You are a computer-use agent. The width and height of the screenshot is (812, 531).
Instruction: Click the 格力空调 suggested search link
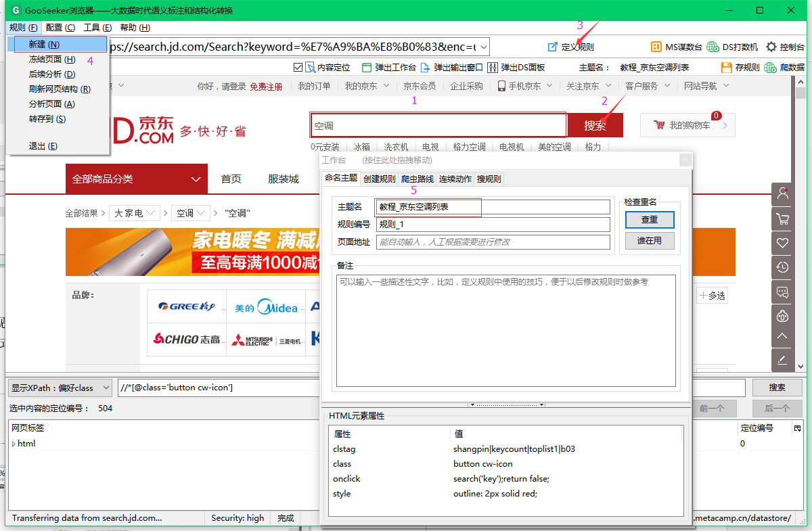(x=470, y=147)
